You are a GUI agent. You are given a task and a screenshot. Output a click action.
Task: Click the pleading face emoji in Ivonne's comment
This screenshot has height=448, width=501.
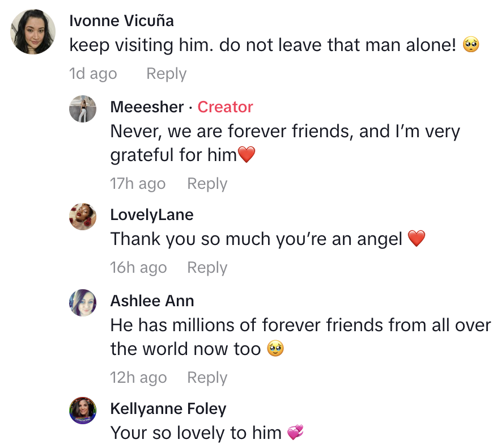coord(471,45)
